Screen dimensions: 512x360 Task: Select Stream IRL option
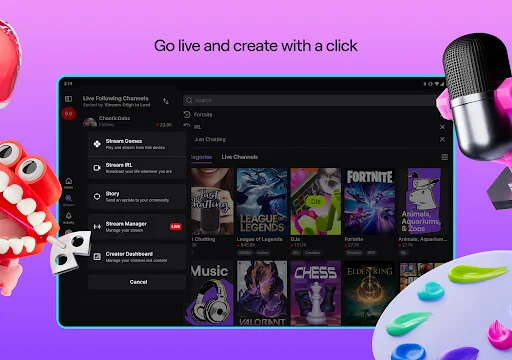pyautogui.click(x=137, y=168)
